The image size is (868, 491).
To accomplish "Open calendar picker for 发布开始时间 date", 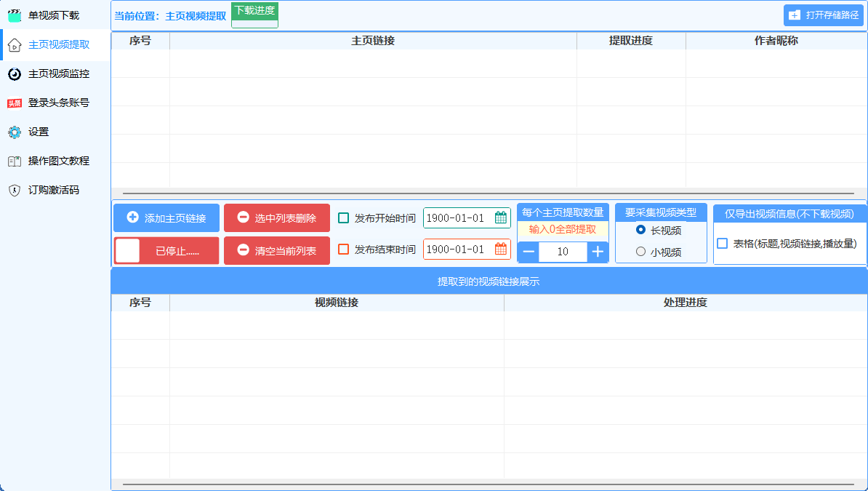I will click(x=501, y=217).
